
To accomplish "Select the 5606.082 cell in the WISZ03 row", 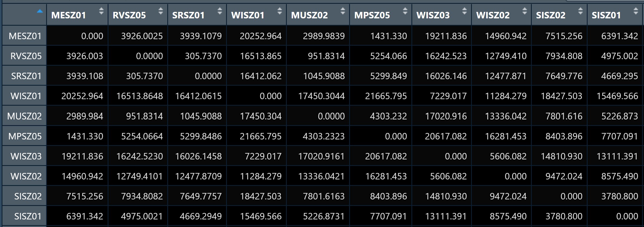I will [508, 156].
